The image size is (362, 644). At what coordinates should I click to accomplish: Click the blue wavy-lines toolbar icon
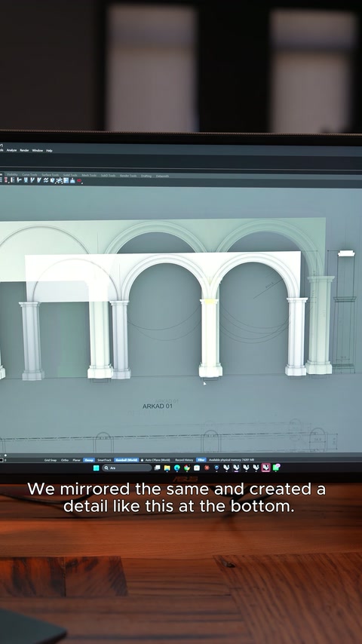[x=46, y=180]
